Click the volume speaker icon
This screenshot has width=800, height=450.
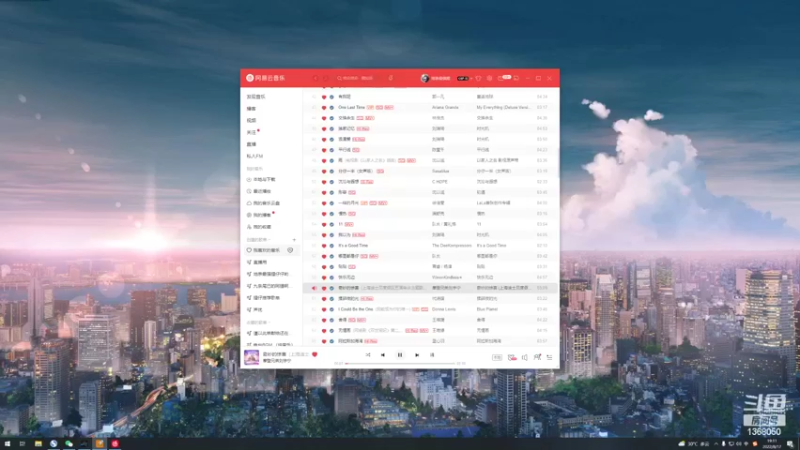(x=524, y=357)
